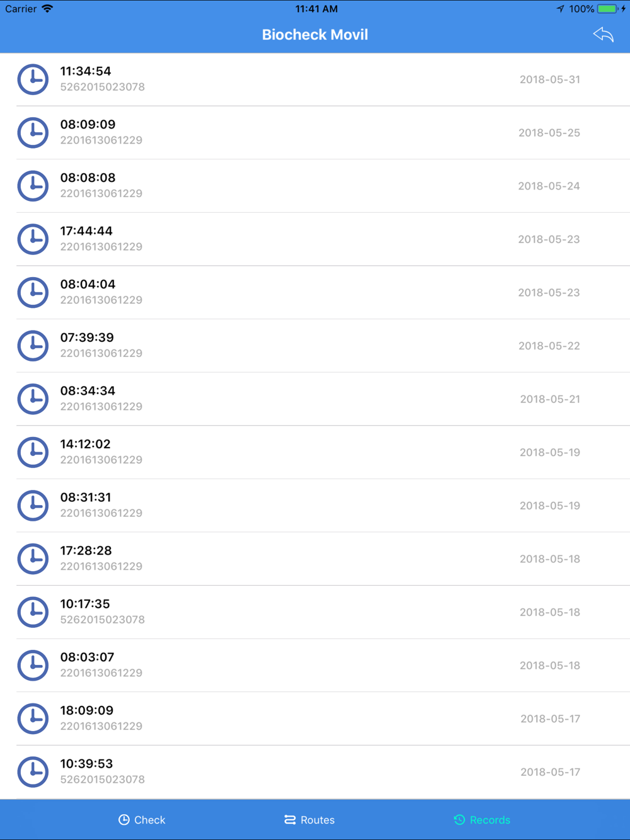Switch to the Check tab

click(142, 820)
